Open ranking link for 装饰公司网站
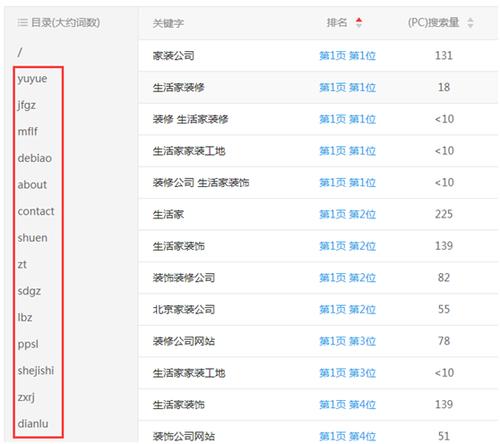 coord(347,436)
